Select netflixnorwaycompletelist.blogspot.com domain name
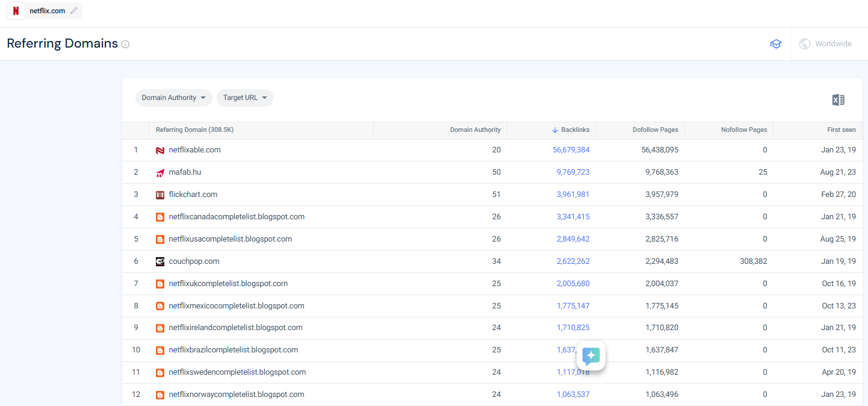 (x=237, y=395)
